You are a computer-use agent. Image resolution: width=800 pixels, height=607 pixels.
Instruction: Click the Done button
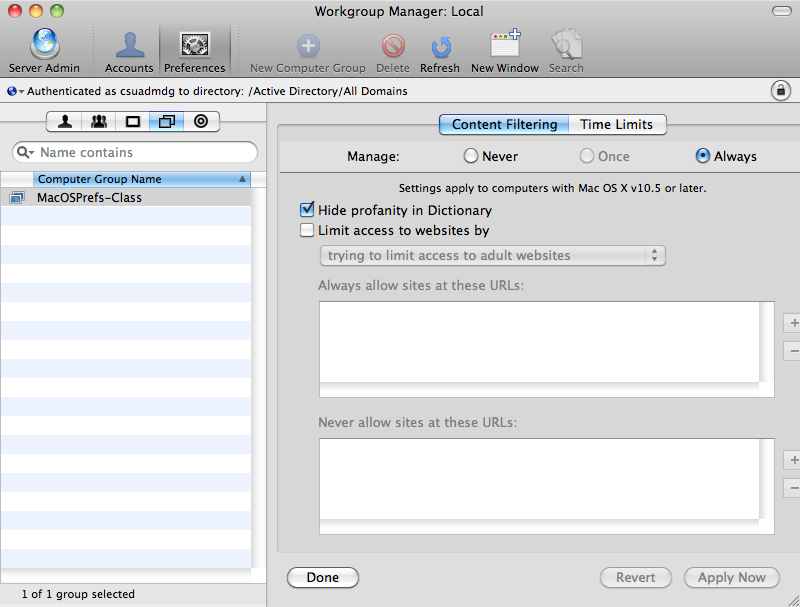322,577
